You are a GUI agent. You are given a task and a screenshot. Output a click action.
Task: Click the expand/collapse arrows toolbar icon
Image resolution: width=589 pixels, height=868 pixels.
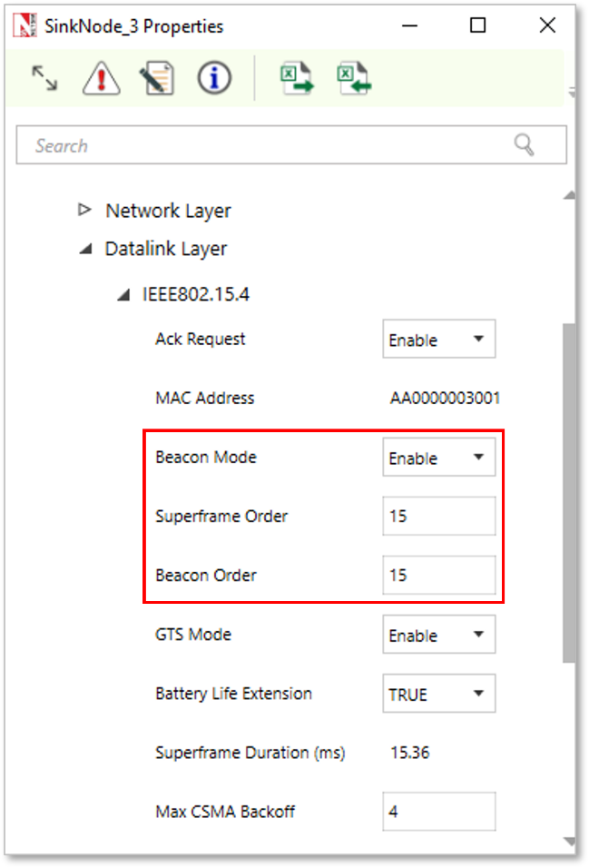[44, 78]
